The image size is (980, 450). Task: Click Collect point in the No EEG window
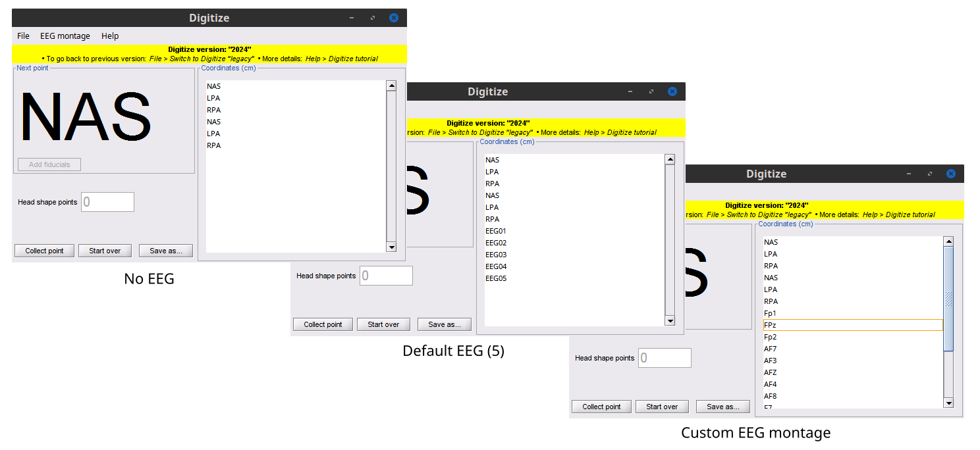point(44,251)
